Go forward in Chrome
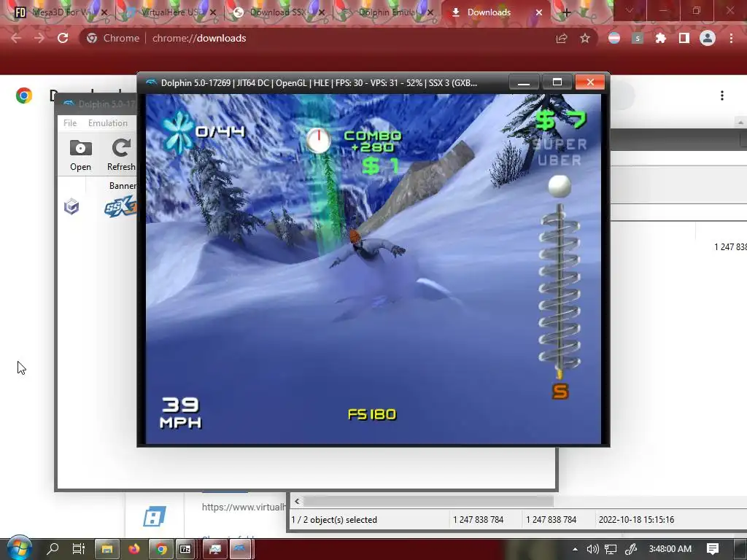 [39, 38]
